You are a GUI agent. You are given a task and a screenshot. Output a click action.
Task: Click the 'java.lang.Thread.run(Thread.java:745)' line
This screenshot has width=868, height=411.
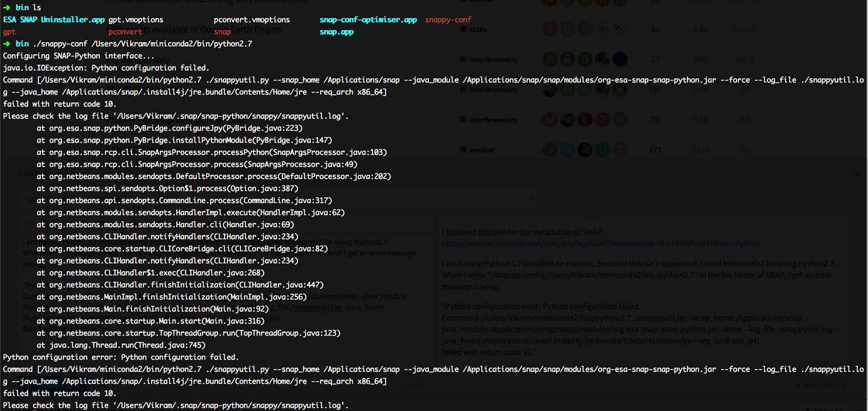121,345
